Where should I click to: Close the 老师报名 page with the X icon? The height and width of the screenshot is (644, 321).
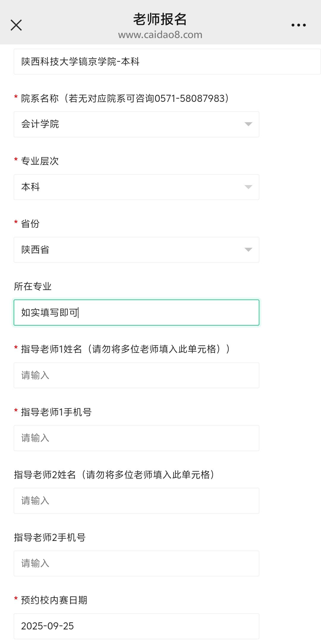coord(16,25)
